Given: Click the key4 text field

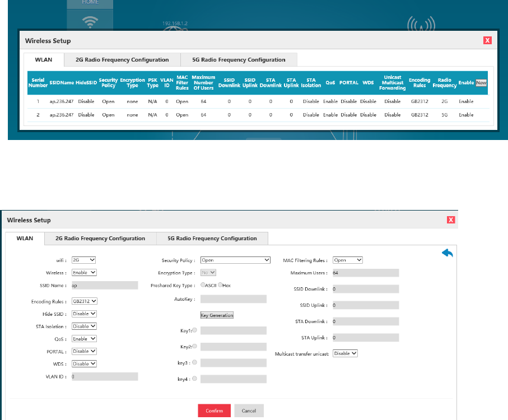Looking at the screenshot, I should click(x=233, y=379).
